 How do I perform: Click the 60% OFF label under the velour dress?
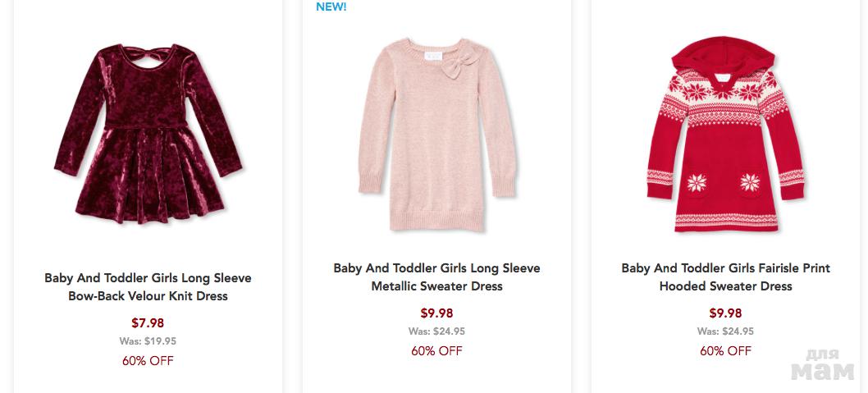pyautogui.click(x=148, y=361)
